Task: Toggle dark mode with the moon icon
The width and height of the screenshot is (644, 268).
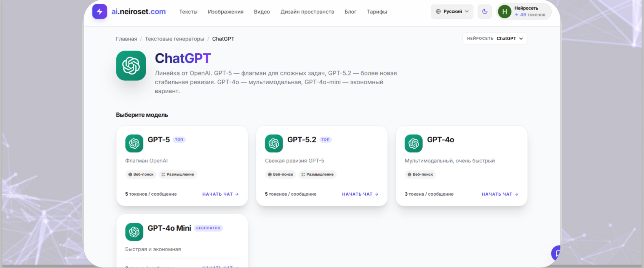Action: tap(485, 12)
